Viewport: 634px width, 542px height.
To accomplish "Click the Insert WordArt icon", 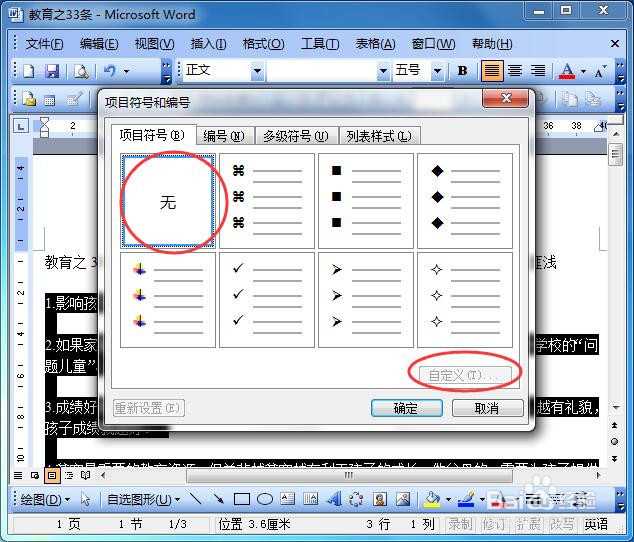I will point(334,499).
